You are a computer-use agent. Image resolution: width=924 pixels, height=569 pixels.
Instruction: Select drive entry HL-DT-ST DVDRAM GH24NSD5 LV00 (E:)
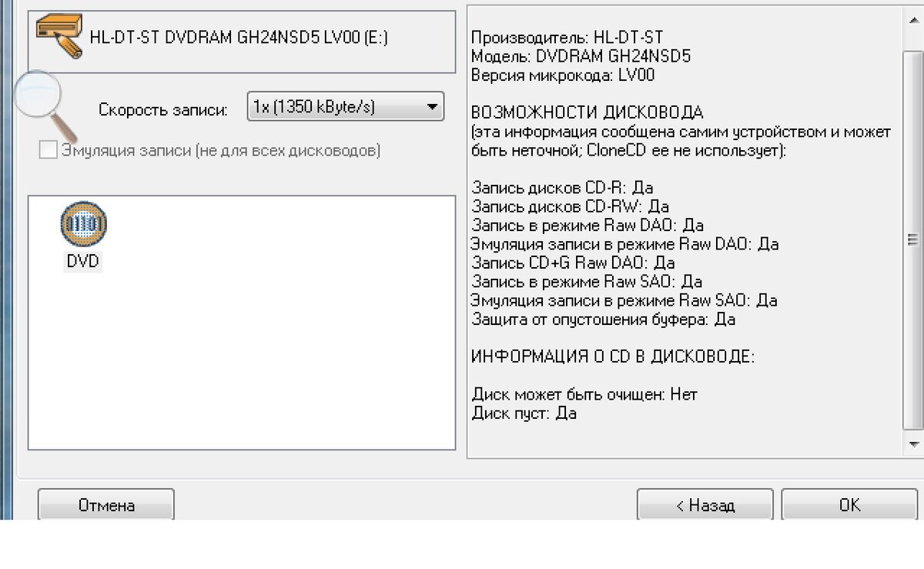click(x=239, y=38)
